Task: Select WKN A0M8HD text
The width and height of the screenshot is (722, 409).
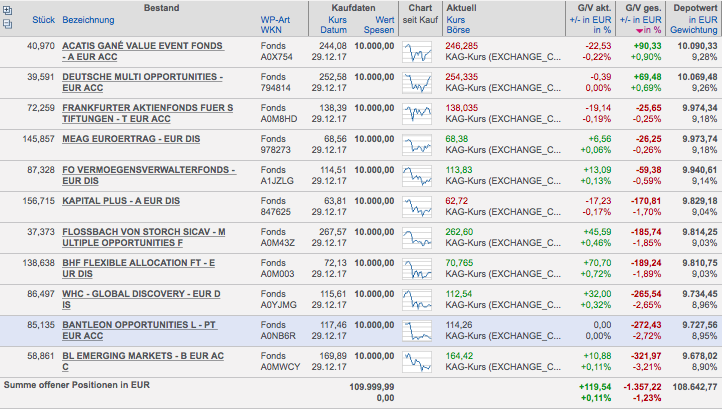Action: (279, 119)
